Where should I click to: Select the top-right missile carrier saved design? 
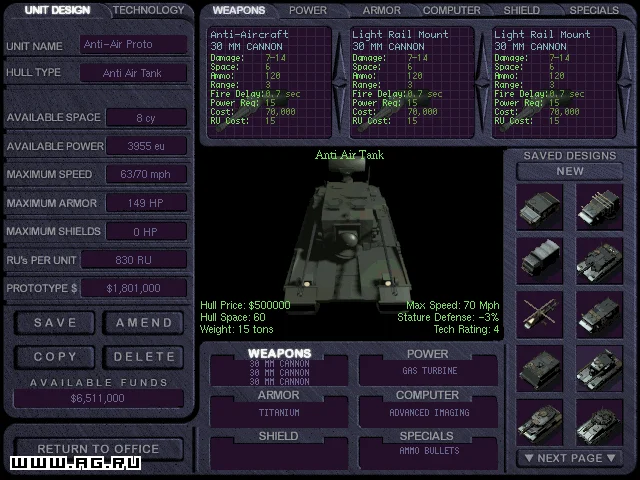point(600,206)
